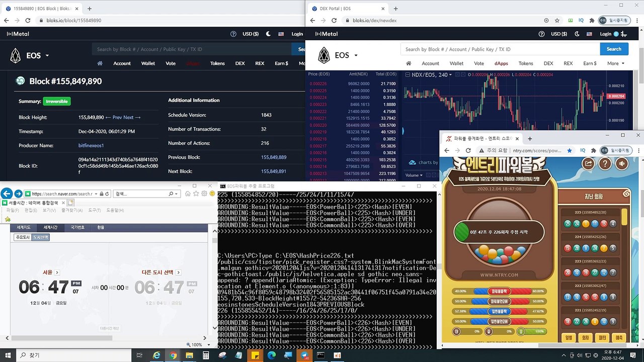This screenshot has height=362, width=644.
Task: Open Internet Explorer settings gear icon
Action: tap(204, 194)
